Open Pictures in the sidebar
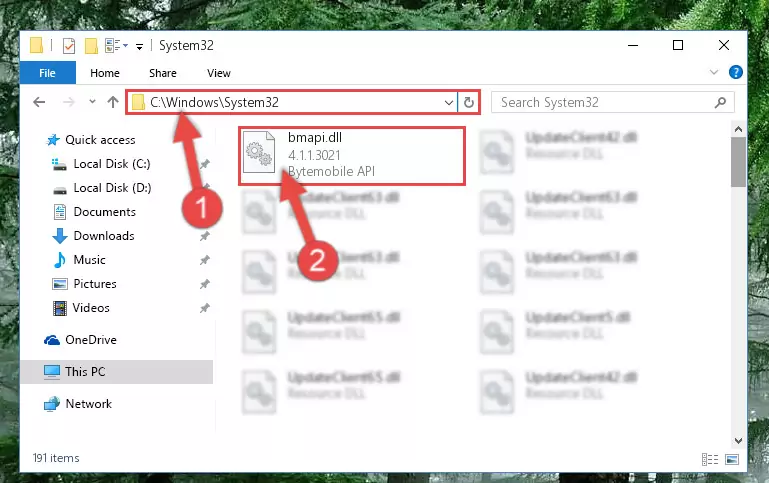The image size is (769, 483). [x=95, y=284]
